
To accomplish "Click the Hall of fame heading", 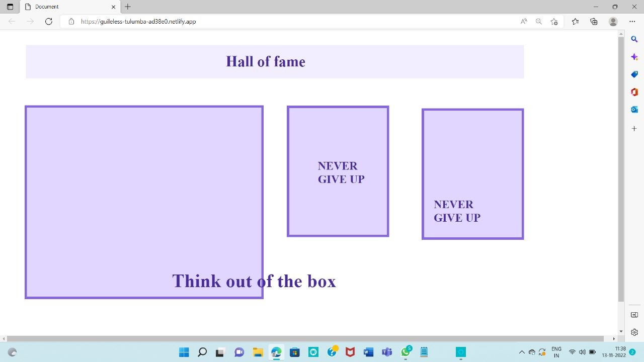I will pyautogui.click(x=266, y=61).
